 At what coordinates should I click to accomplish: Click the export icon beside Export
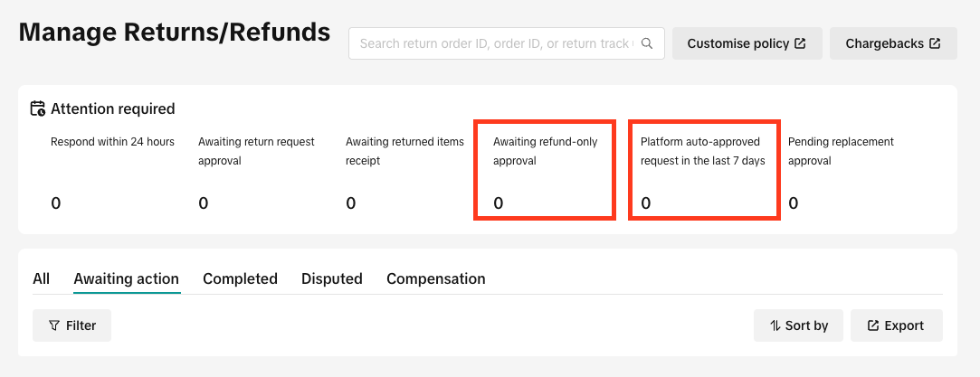click(x=874, y=325)
